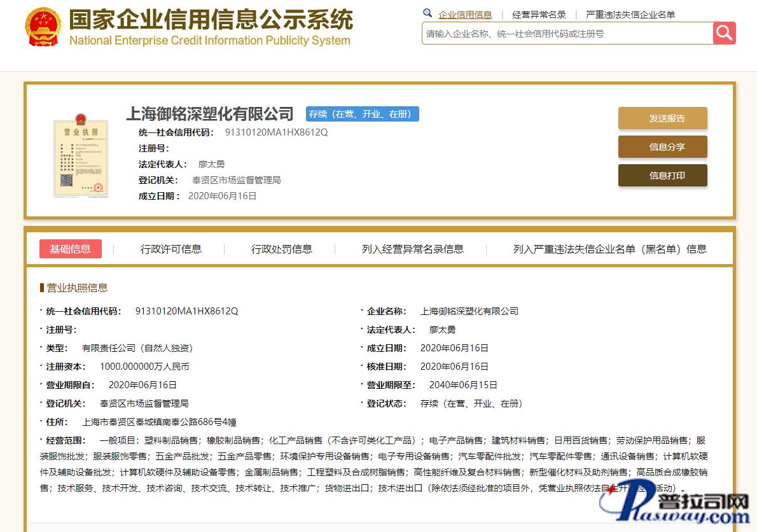This screenshot has height=532, width=757.
Task: Click the address 上海市奉贤区奉城镇南奉公路686号4幢
Action: click(159, 422)
